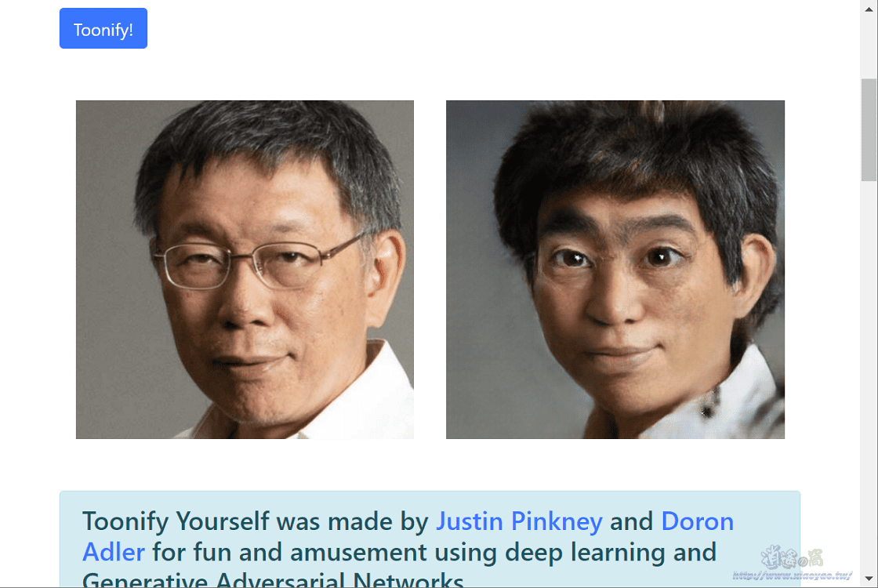878x588 pixels.
Task: Click the watermark website URL text
Action: 793,575
